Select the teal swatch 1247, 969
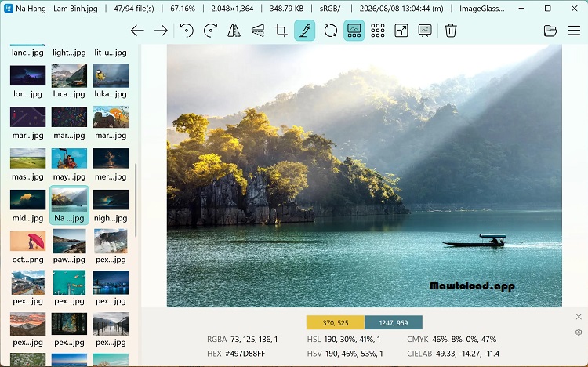The image size is (588, 367). 394,323
